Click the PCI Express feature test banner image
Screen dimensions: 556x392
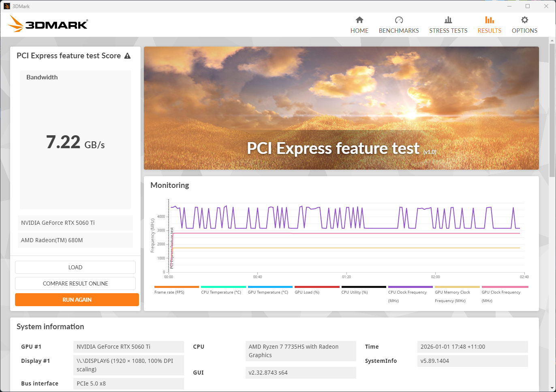tap(341, 108)
